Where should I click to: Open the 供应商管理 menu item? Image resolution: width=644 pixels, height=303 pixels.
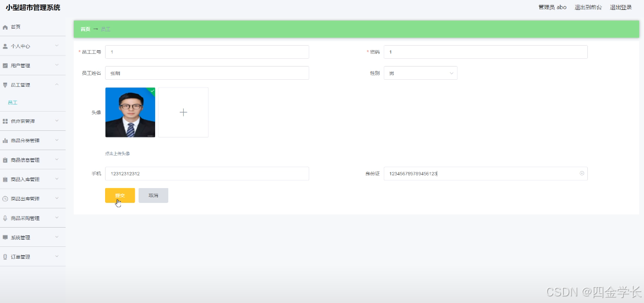click(33, 121)
